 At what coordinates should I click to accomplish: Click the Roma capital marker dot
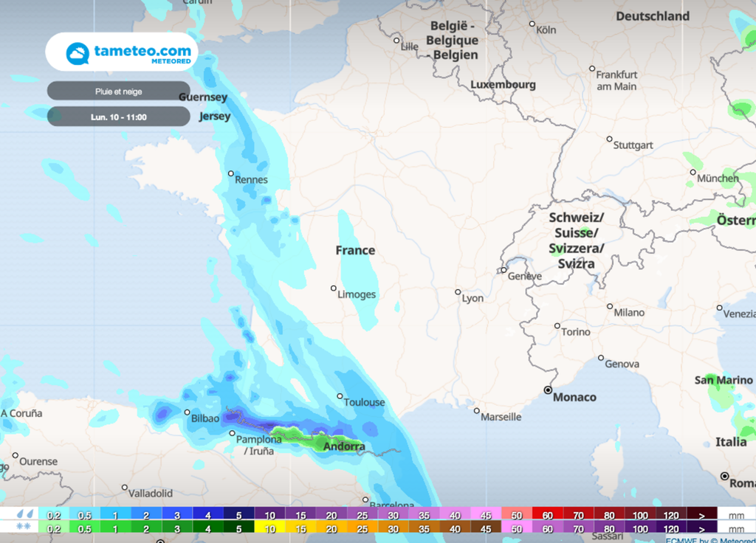[x=724, y=476]
